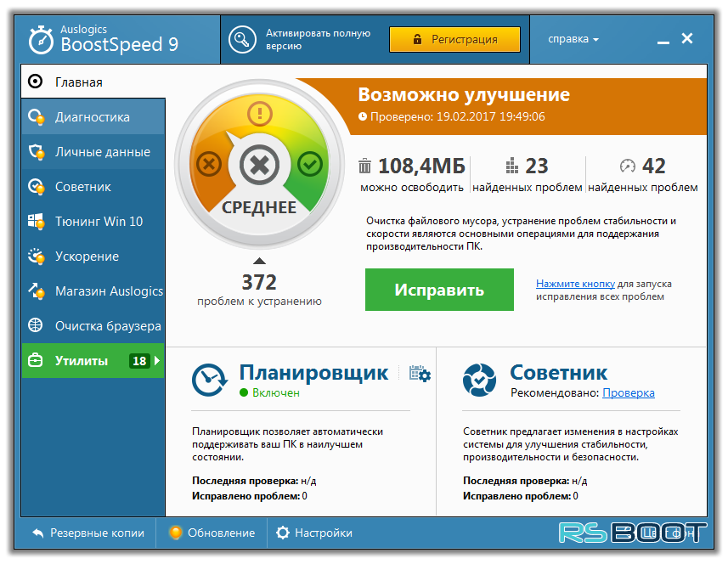Click Активировать полную версию text
The height and width of the screenshot is (564, 728).
click(x=318, y=39)
